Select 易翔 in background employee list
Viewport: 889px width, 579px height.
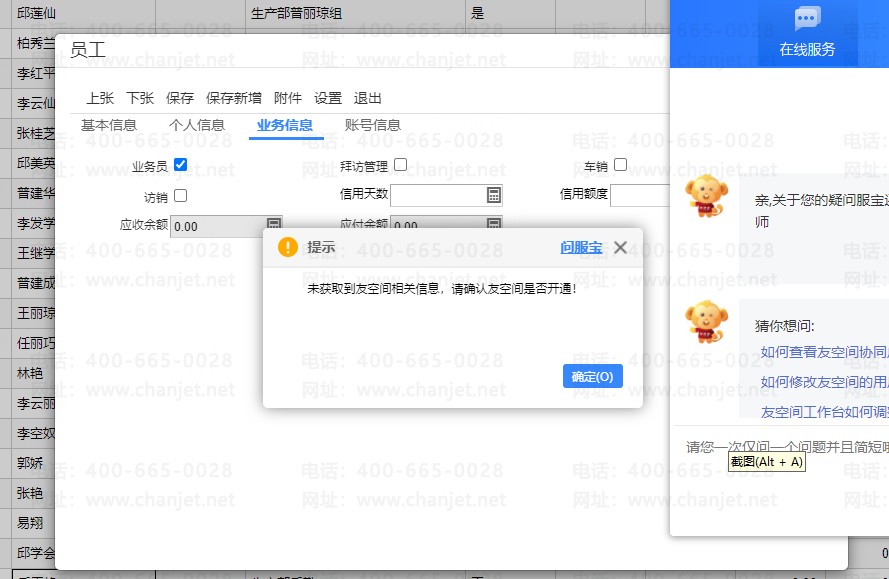30,523
